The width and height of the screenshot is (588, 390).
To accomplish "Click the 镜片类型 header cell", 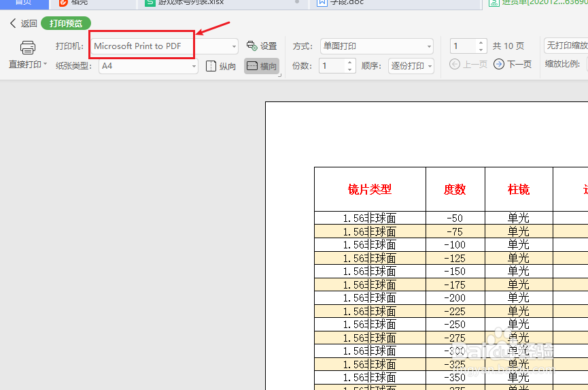I will click(x=370, y=190).
